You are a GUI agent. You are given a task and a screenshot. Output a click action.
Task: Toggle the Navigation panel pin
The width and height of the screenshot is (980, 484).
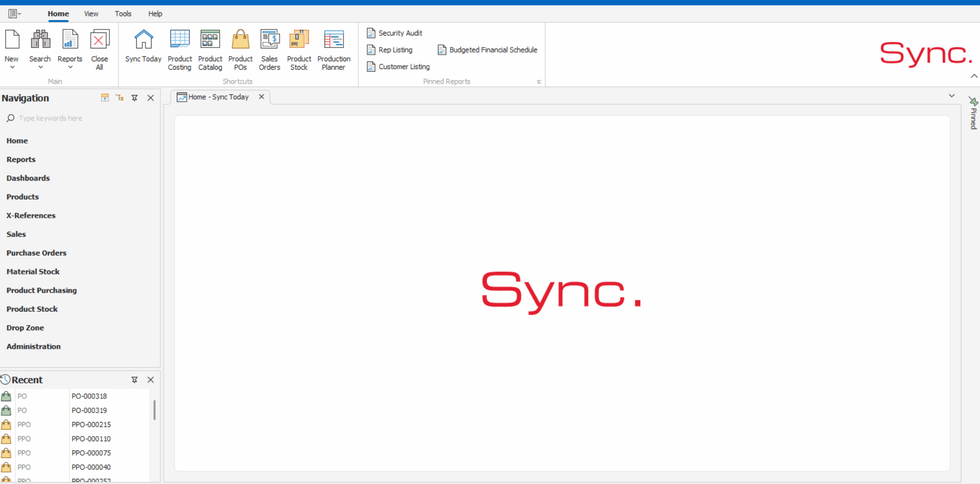(135, 98)
